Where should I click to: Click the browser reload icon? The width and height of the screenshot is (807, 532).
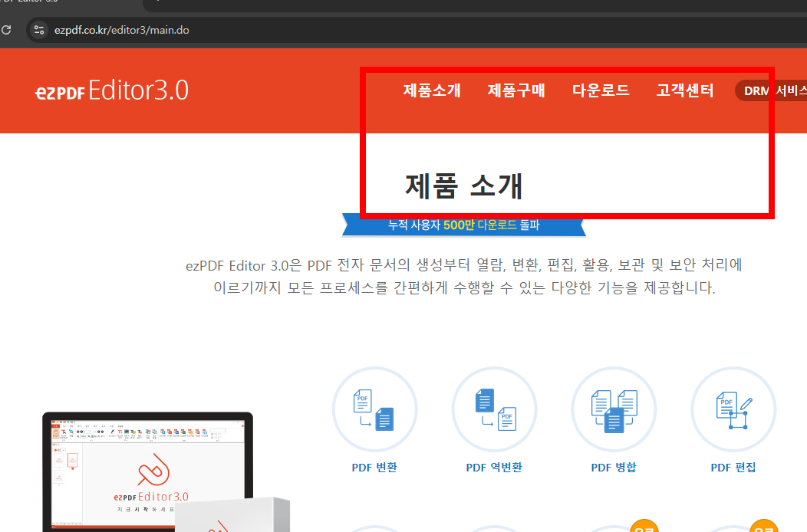point(6,30)
